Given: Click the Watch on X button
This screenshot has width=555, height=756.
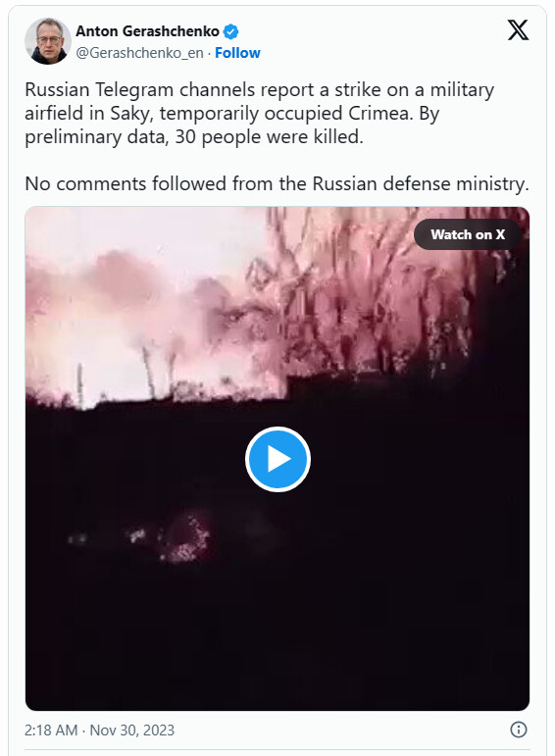Looking at the screenshot, I should tap(468, 234).
